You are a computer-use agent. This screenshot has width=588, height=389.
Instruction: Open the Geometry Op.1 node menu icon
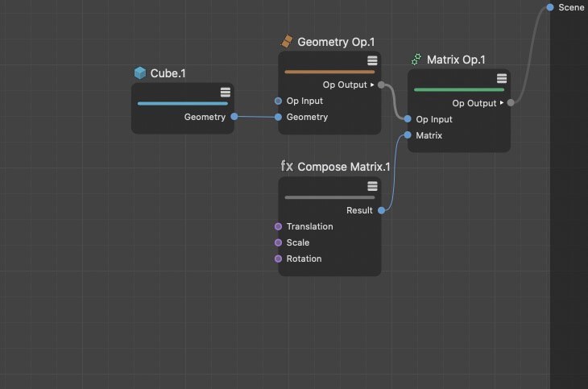(372, 60)
